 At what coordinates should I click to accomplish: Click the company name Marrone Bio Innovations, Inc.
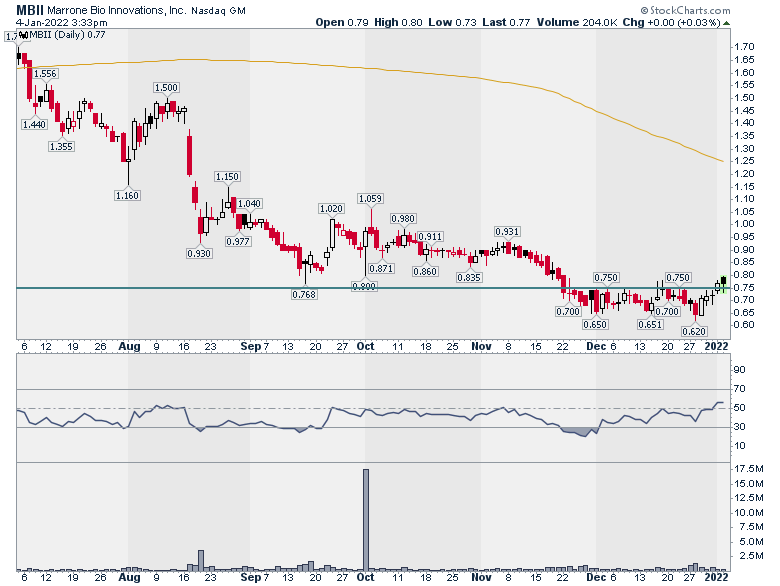pyautogui.click(x=117, y=10)
